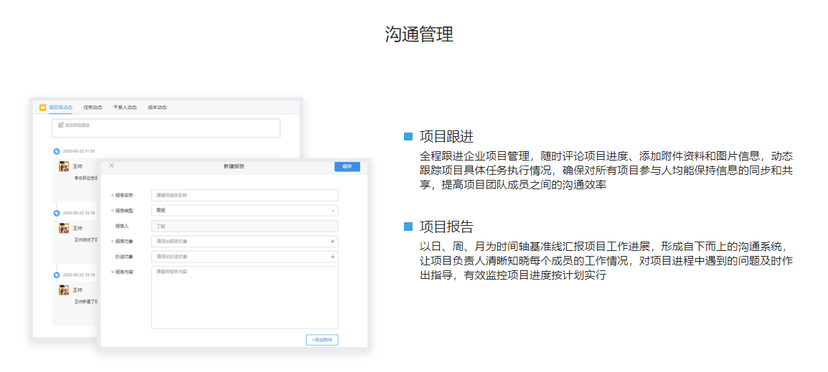Click the blue square bullet next to 项目报告
This screenshot has width=828, height=372.
(x=408, y=227)
